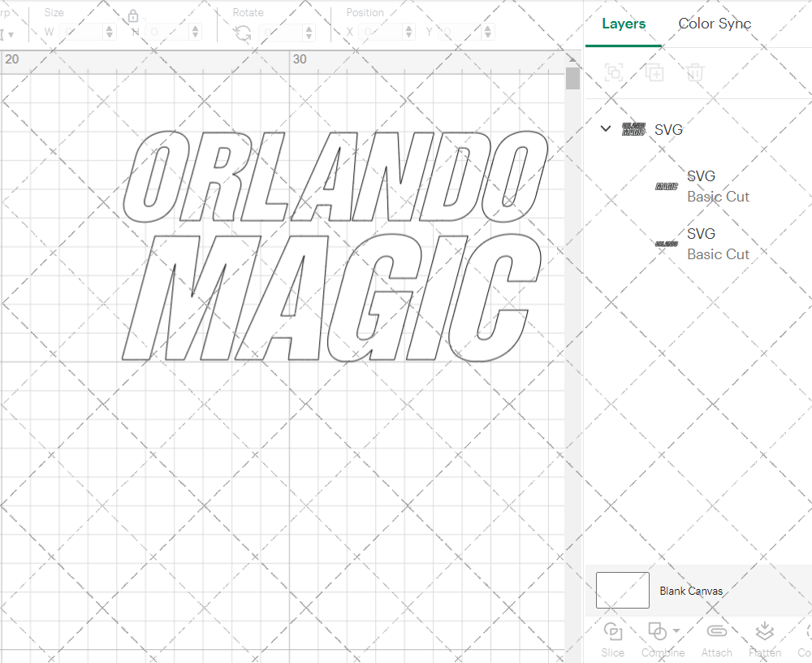The height and width of the screenshot is (663, 812).
Task: Toggle the size lock aspect ratio icon
Action: coord(133,16)
